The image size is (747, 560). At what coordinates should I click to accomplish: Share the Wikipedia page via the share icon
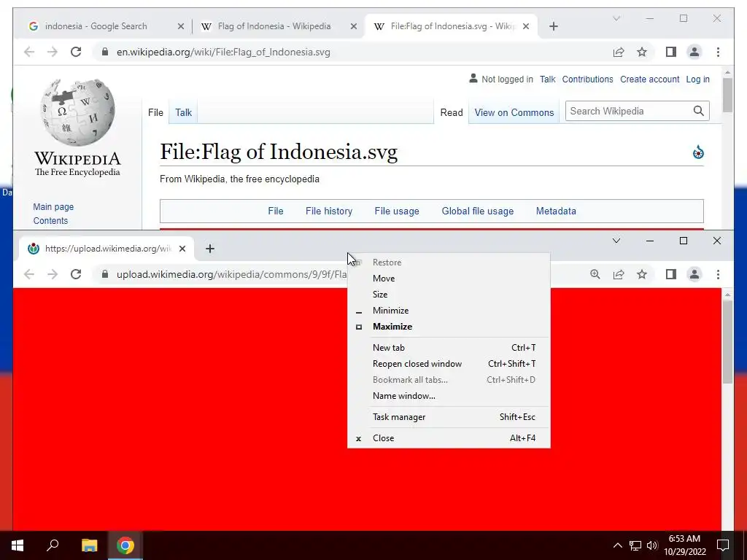619,52
